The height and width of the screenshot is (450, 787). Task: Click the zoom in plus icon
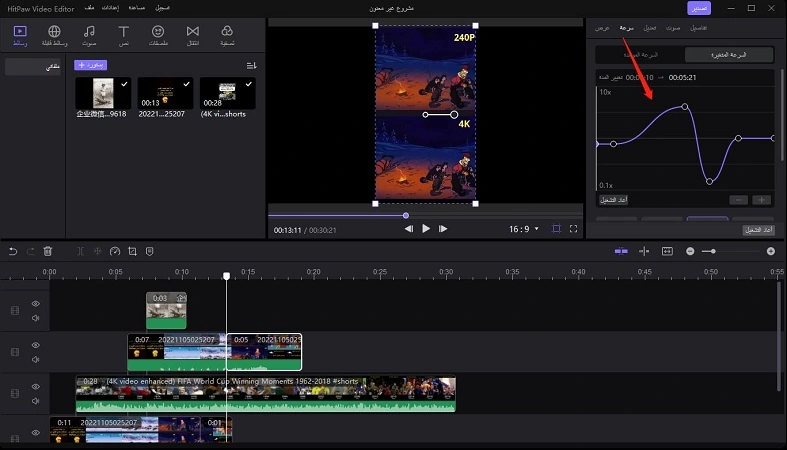pyautogui.click(x=771, y=251)
